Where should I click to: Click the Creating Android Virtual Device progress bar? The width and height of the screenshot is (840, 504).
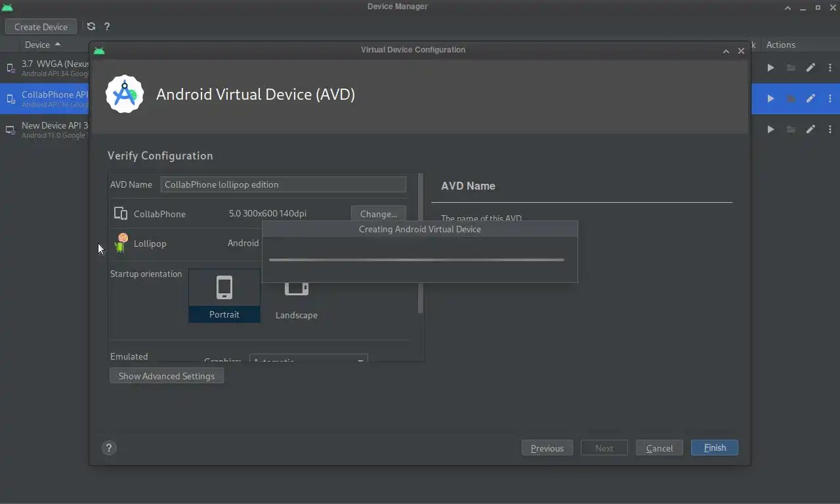pos(416,260)
